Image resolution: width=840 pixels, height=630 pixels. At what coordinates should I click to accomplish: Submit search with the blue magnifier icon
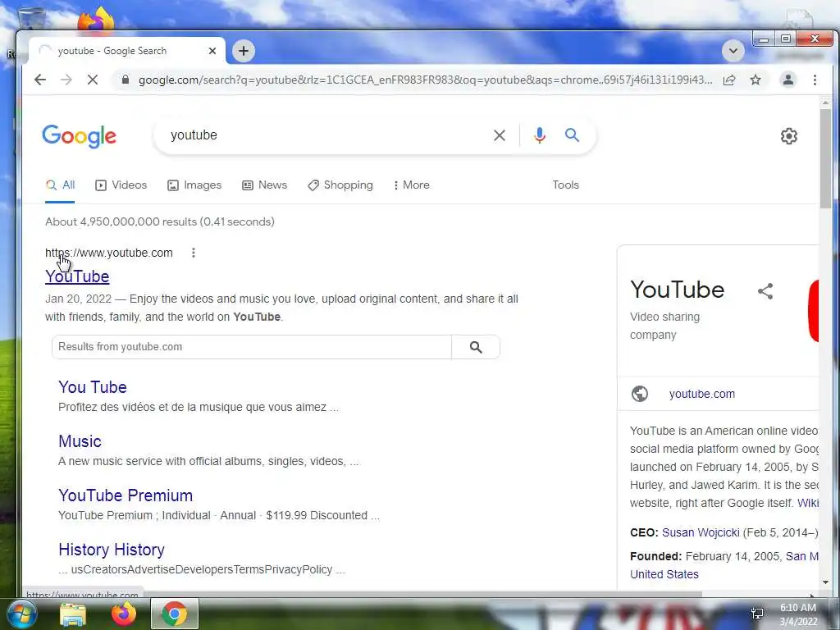(x=572, y=135)
